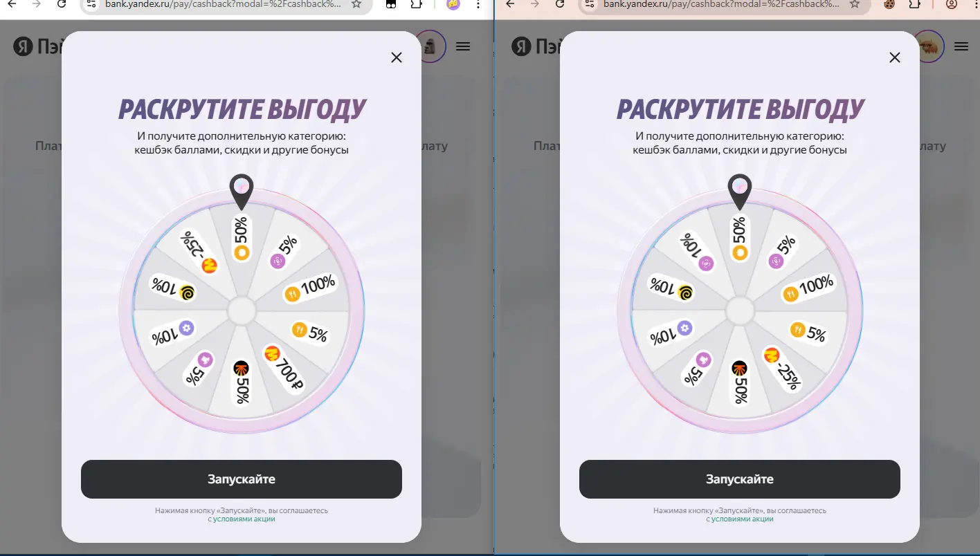This screenshot has height=556, width=980.
Task: Click 'РАСКРУТИТЕ ВЫГОДУ' heading in left window
Action: [x=242, y=109]
